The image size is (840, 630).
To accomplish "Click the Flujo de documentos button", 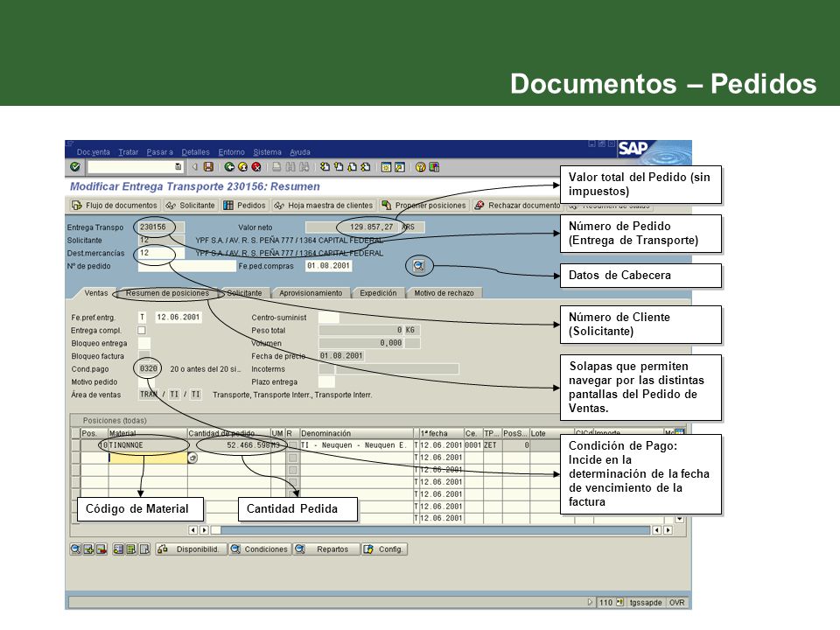I will 114,205.
